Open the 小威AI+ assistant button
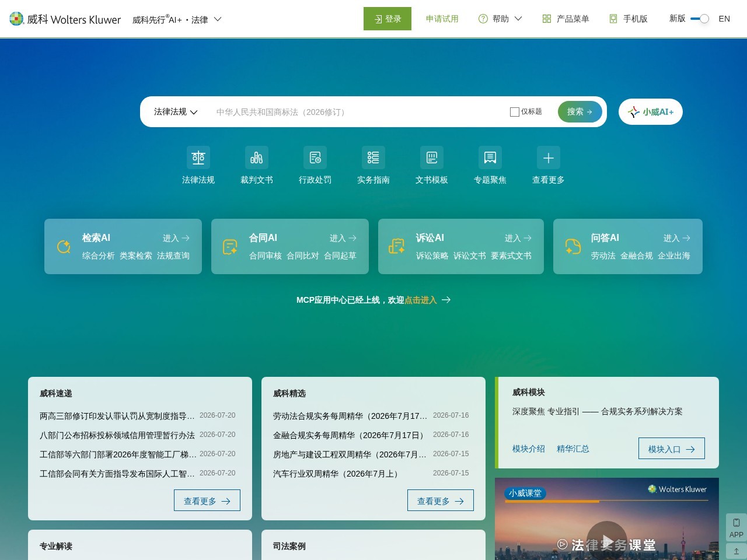 651,112
